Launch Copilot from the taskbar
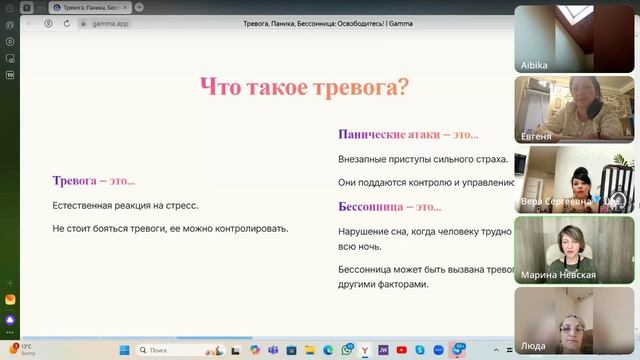640x360 pixels. tap(255, 350)
